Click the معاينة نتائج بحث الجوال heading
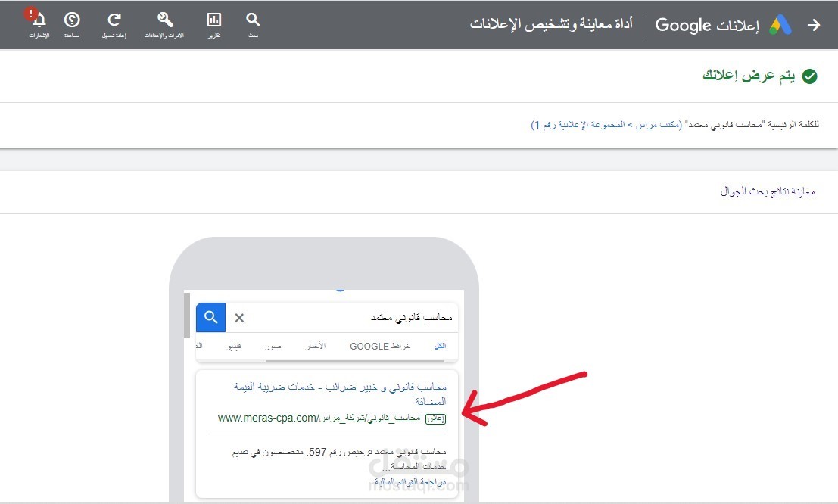 [x=768, y=191]
